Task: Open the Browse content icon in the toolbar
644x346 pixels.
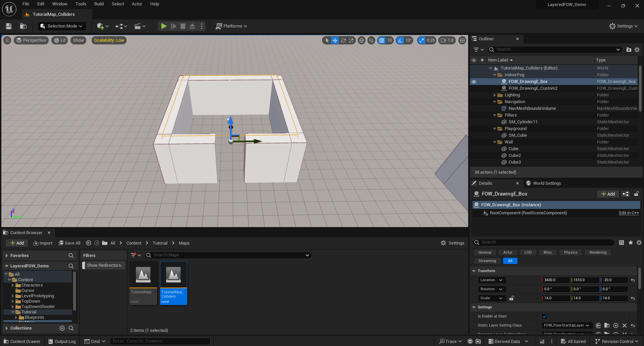Action: 23,26
